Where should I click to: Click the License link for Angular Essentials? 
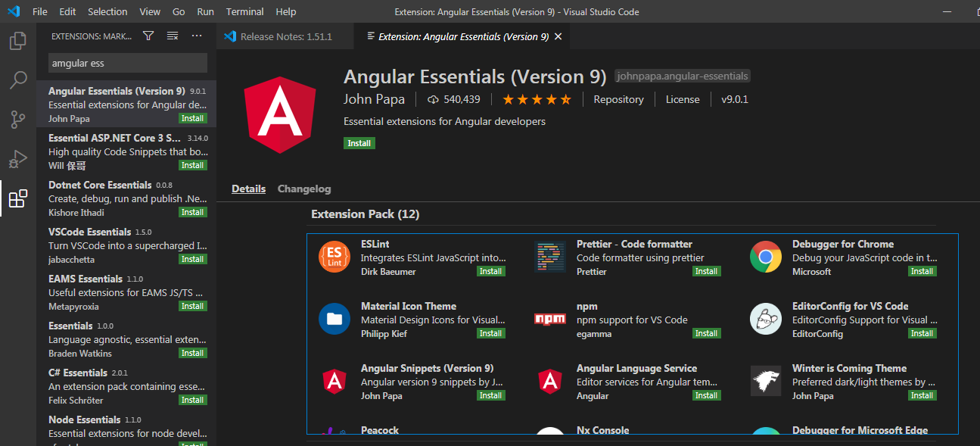[x=682, y=98]
